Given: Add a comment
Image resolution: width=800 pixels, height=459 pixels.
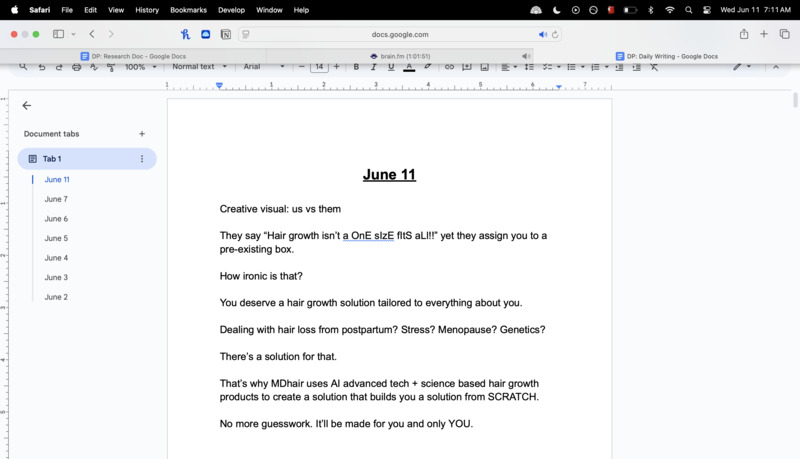Looking at the screenshot, I should coord(466,67).
